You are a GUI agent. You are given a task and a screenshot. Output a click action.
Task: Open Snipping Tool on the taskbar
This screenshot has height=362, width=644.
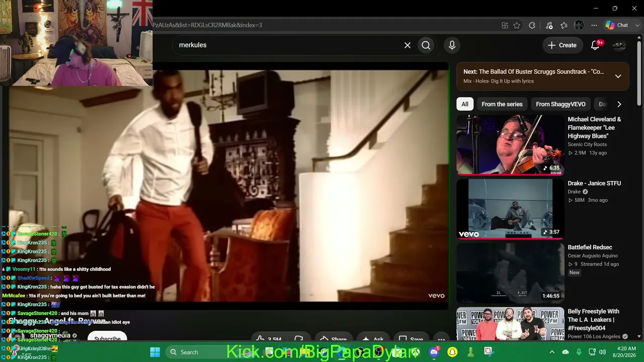(x=488, y=351)
